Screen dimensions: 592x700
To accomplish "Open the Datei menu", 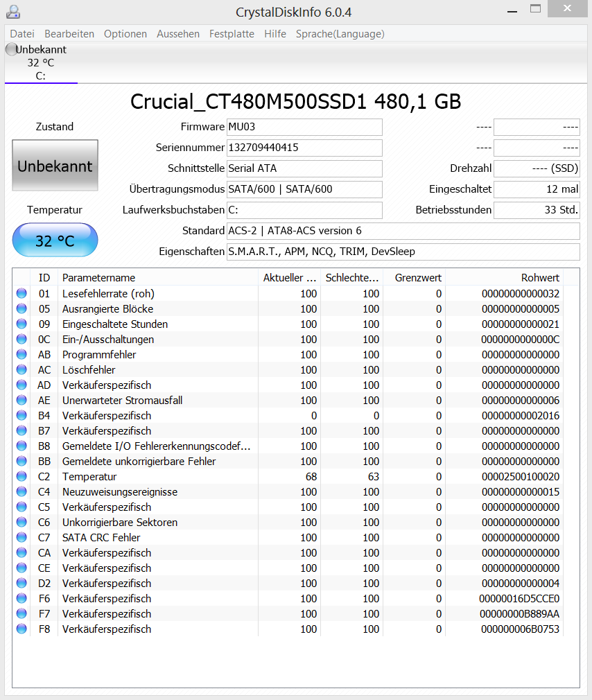I will (22, 34).
